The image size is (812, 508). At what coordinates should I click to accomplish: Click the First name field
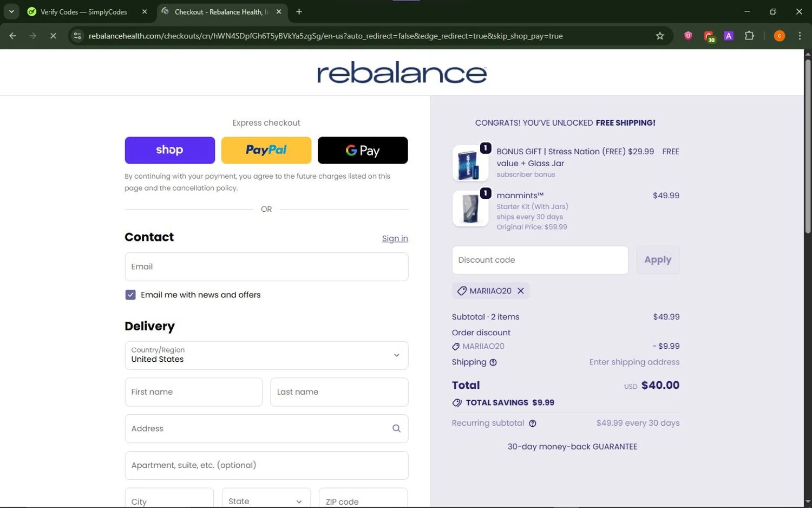point(193,392)
